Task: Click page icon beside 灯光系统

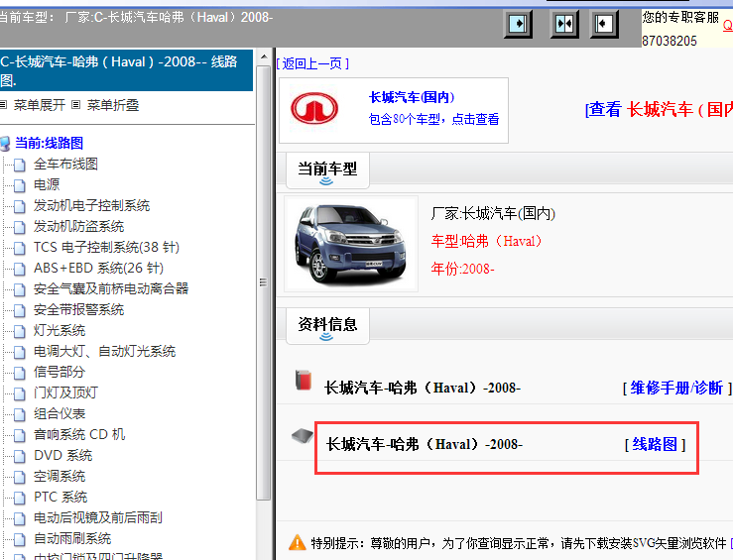Action: 20,331
